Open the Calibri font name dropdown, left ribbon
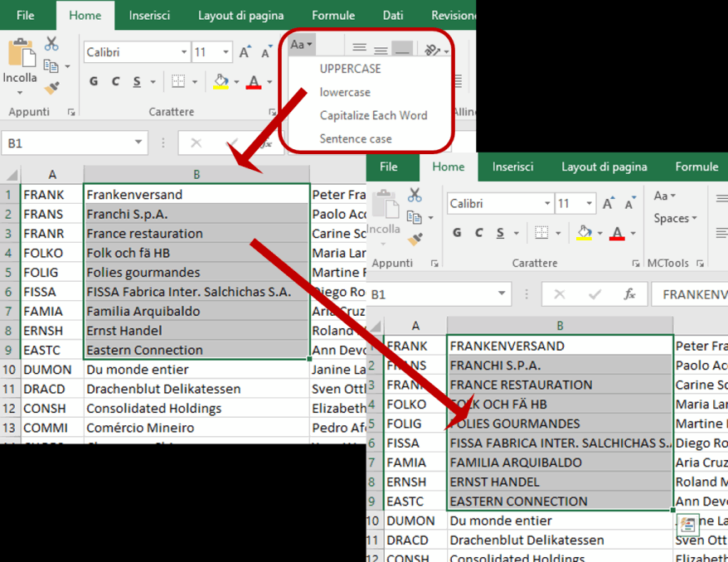 click(x=184, y=52)
